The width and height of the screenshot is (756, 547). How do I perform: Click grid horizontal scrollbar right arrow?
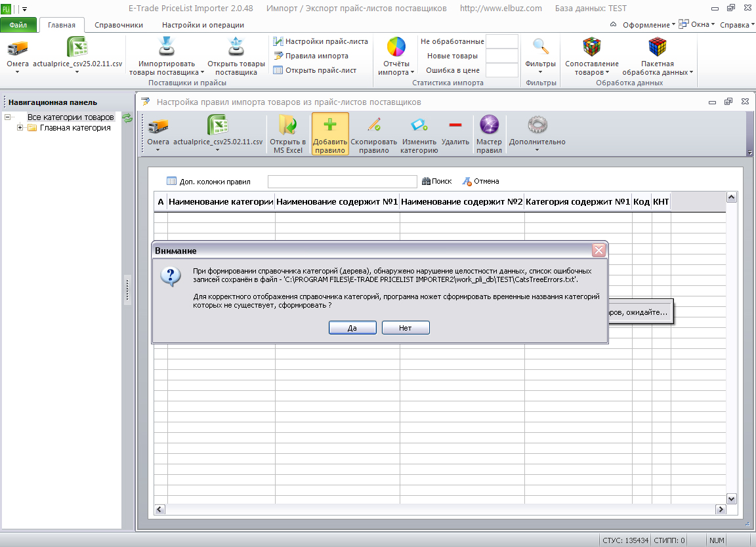click(721, 510)
